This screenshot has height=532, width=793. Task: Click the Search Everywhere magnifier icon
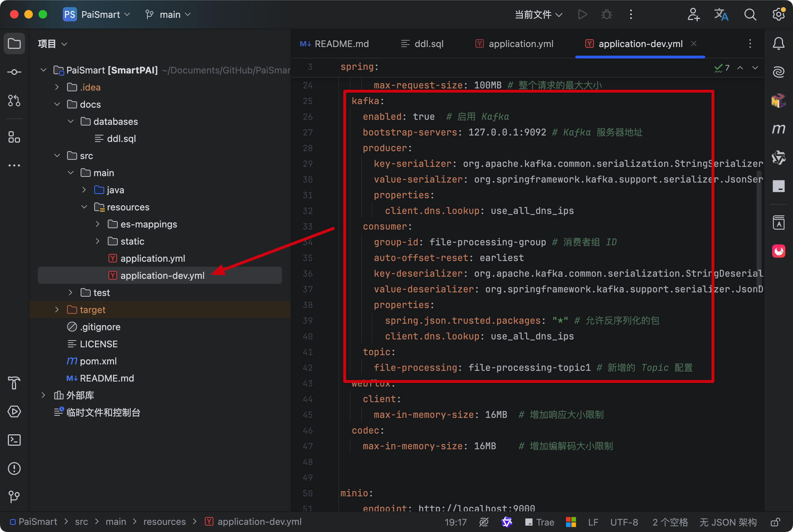750,15
